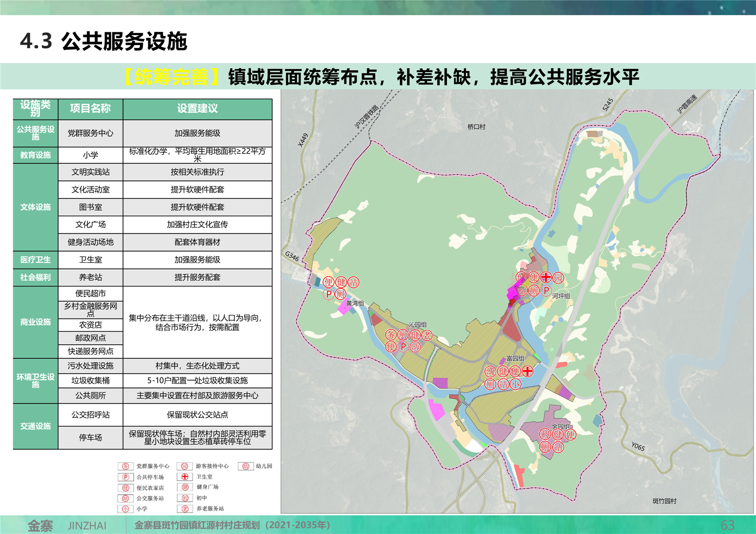Select the P parking marker near 黄湾组
This screenshot has height=534, width=756.
pyautogui.click(x=329, y=294)
